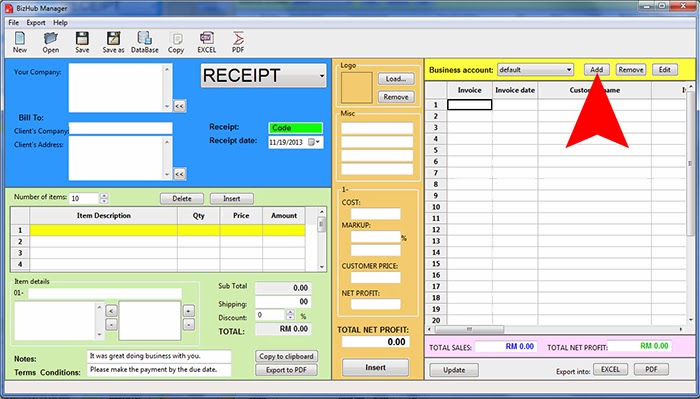The width and height of the screenshot is (700, 399).
Task: Click the New document toolbar icon
Action: click(20, 42)
